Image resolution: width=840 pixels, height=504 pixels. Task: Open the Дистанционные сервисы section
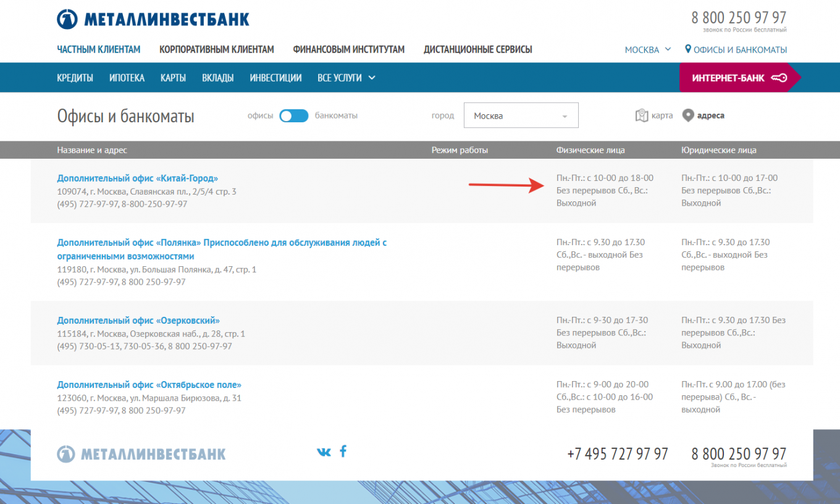[x=478, y=49]
